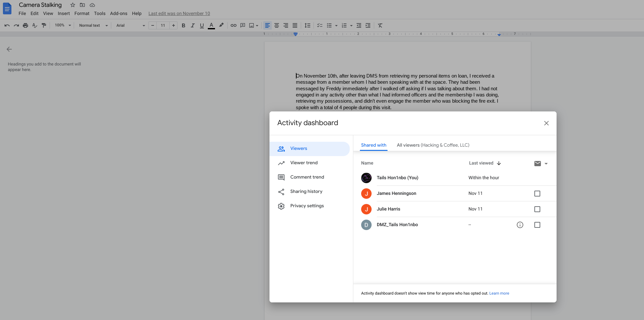The height and width of the screenshot is (320, 644).
Task: Select the Julie Harris checkbox
Action: (537, 209)
